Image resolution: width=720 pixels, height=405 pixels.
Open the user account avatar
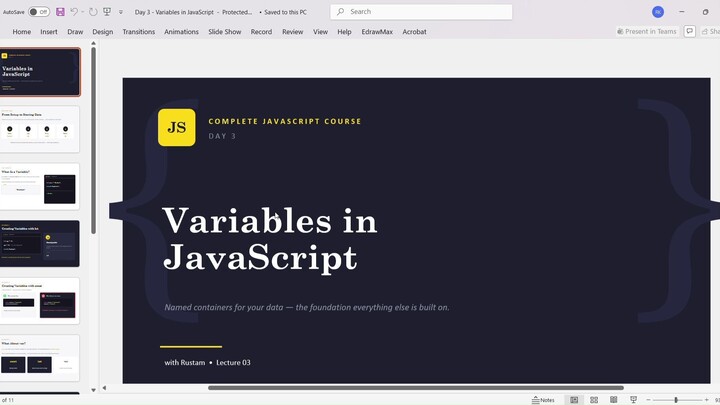[x=658, y=12]
